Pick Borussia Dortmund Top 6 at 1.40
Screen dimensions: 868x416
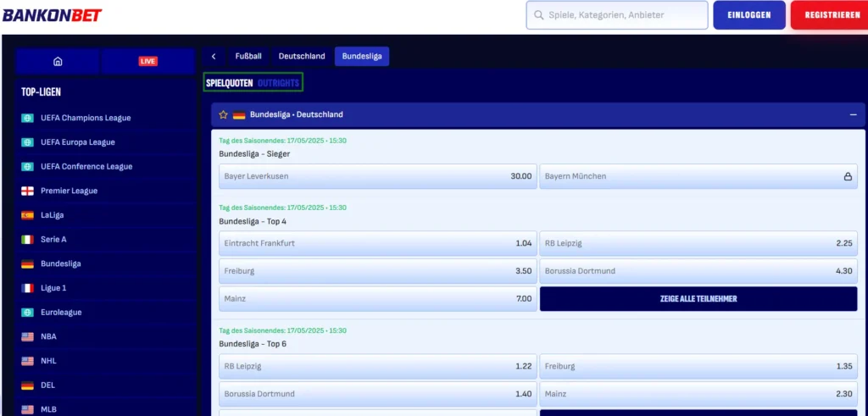pyautogui.click(x=378, y=394)
